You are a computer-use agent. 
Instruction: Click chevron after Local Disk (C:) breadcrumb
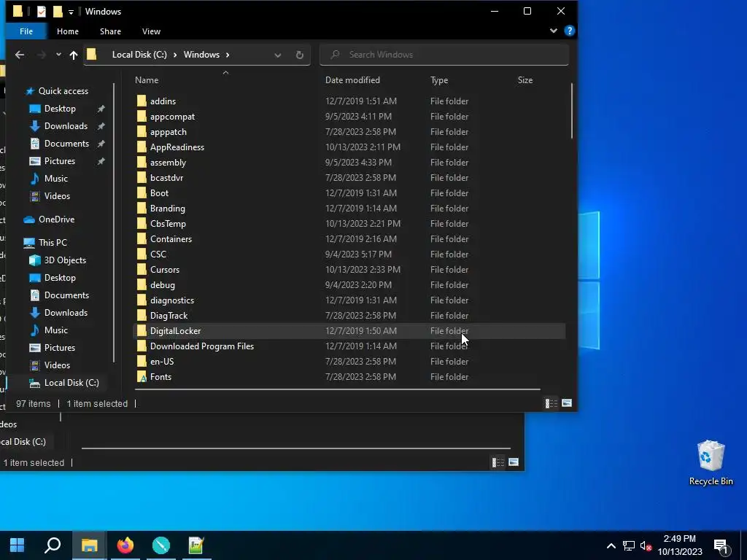(x=175, y=55)
